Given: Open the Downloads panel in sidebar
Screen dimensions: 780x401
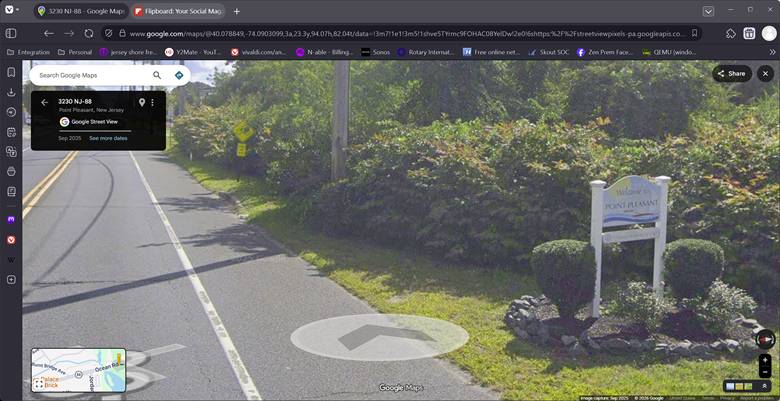Looking at the screenshot, I should pyautogui.click(x=11, y=92).
